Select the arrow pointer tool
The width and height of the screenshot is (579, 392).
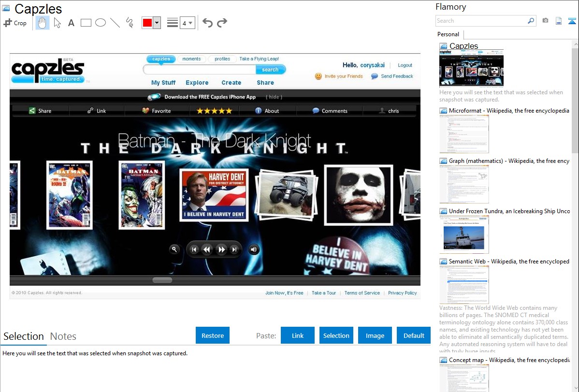pos(57,23)
